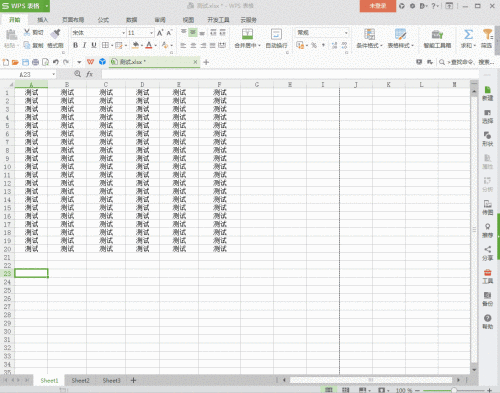500x393 pixels.
Task: Switch to the Developer Tools (开发工具) tab
Action: click(218, 20)
